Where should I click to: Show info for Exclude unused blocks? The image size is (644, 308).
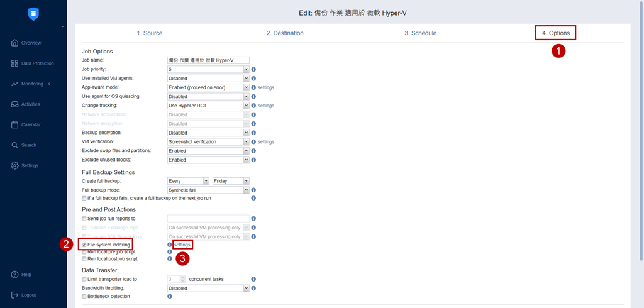(253, 160)
